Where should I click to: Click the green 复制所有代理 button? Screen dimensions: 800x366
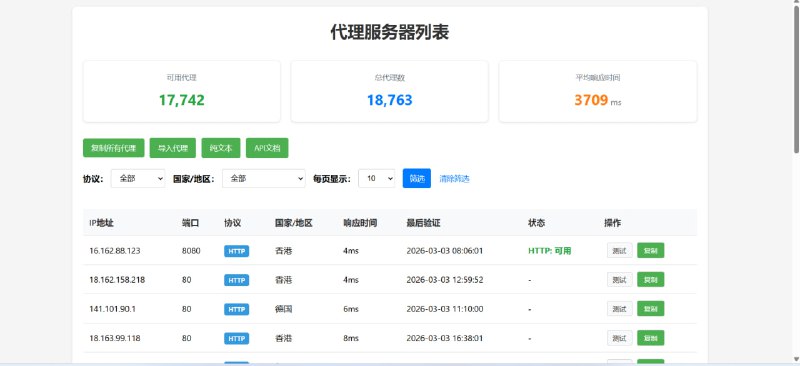pos(114,148)
